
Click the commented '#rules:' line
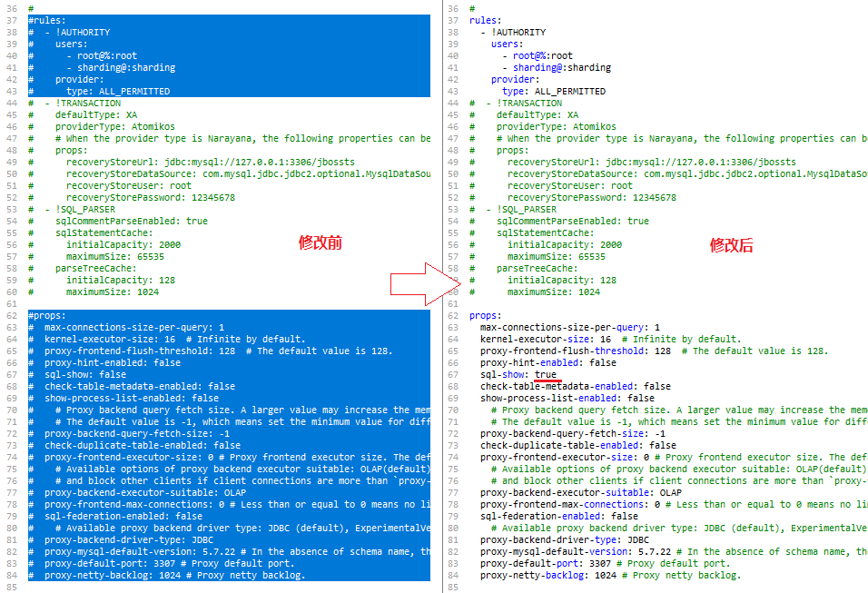[47, 21]
